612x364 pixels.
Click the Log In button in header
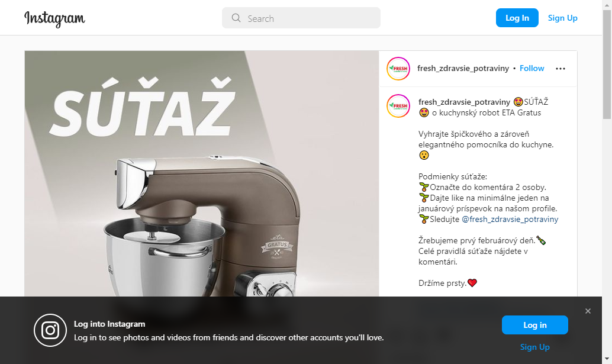coord(517,18)
